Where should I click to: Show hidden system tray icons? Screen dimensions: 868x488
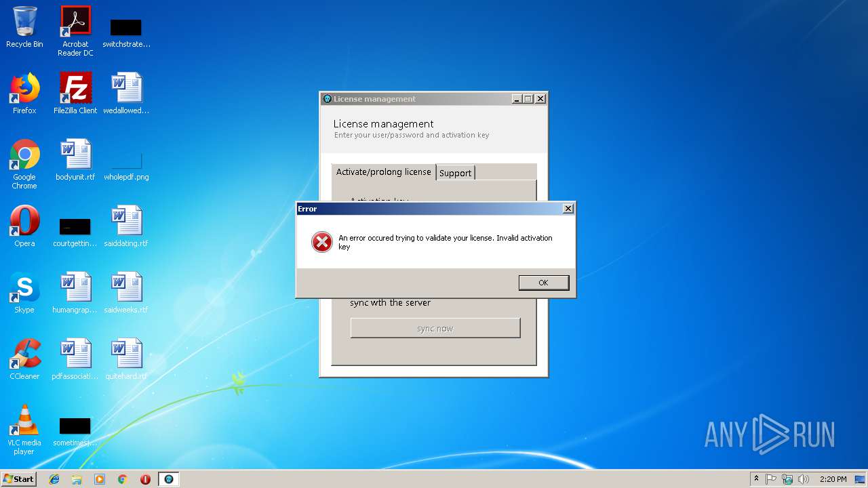tap(756, 479)
